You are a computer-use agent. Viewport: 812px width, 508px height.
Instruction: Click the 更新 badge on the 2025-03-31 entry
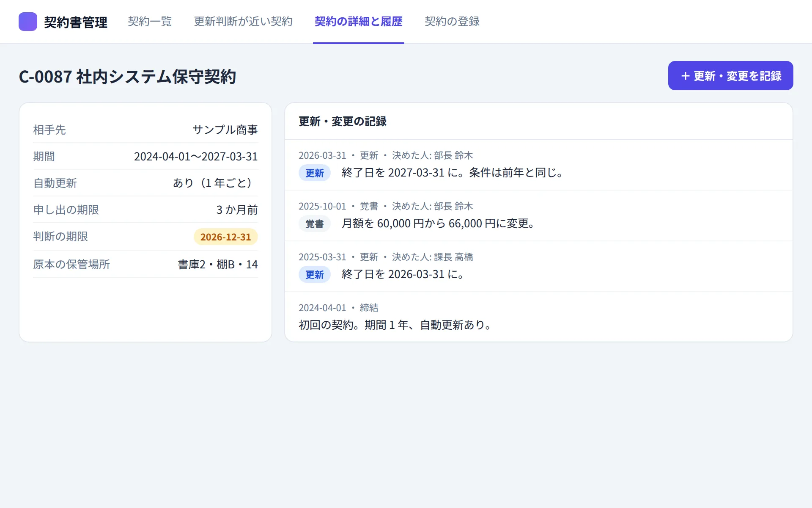315,275
